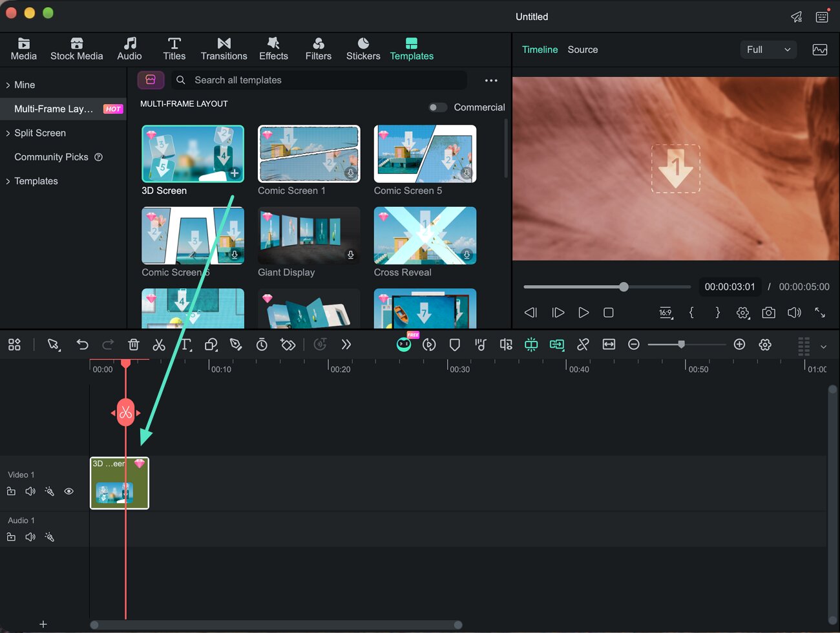
Task: Click the Search all templates field
Action: tap(319, 80)
